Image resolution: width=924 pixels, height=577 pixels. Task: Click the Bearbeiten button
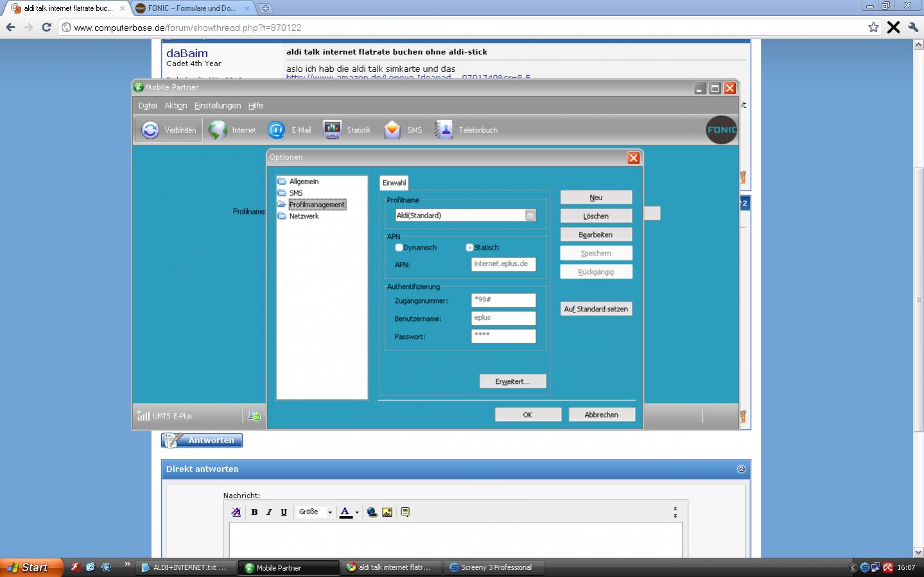[x=596, y=235]
